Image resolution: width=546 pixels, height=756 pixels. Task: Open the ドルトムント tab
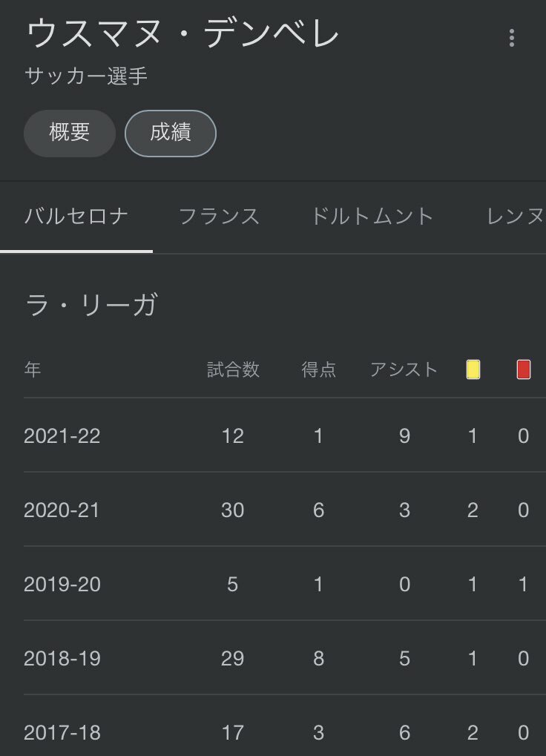(x=372, y=216)
